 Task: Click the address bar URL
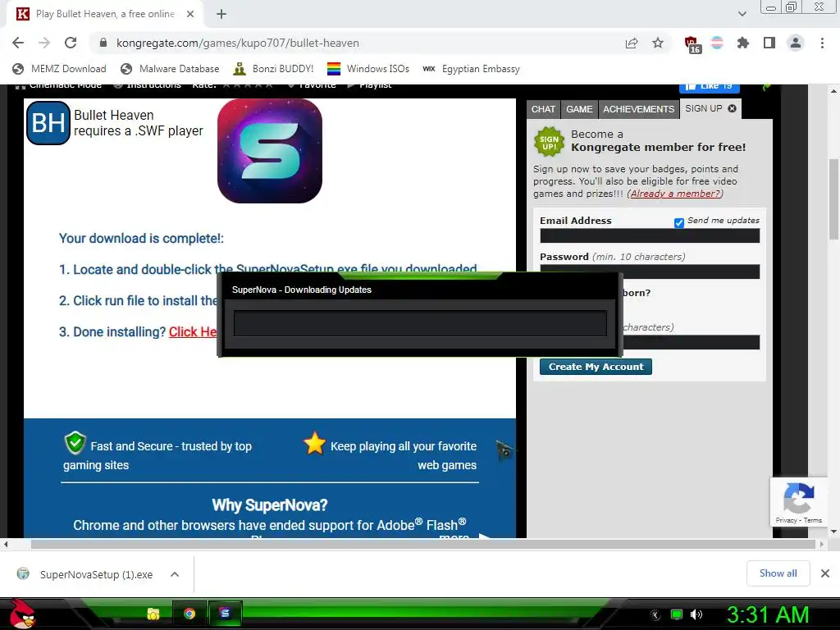click(x=238, y=43)
